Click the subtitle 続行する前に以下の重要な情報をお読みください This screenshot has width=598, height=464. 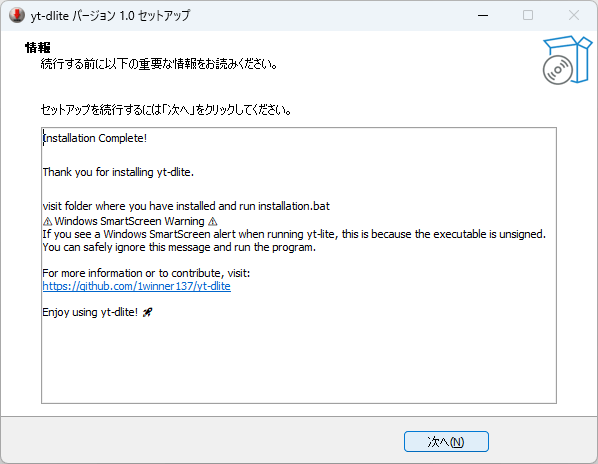[159, 64]
